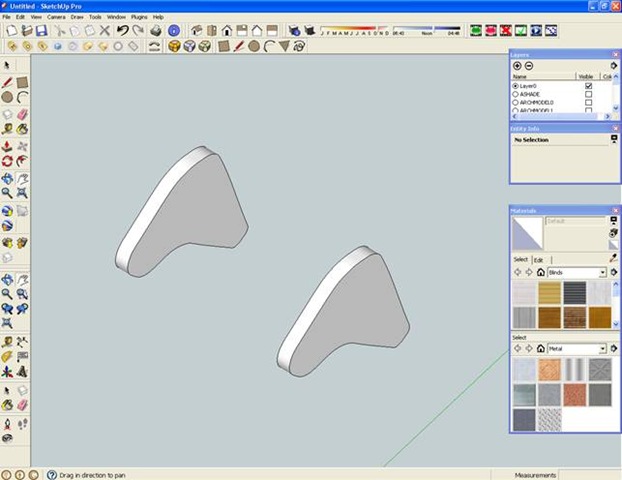
Task: Select the Select arrow tool
Action: 7,66
